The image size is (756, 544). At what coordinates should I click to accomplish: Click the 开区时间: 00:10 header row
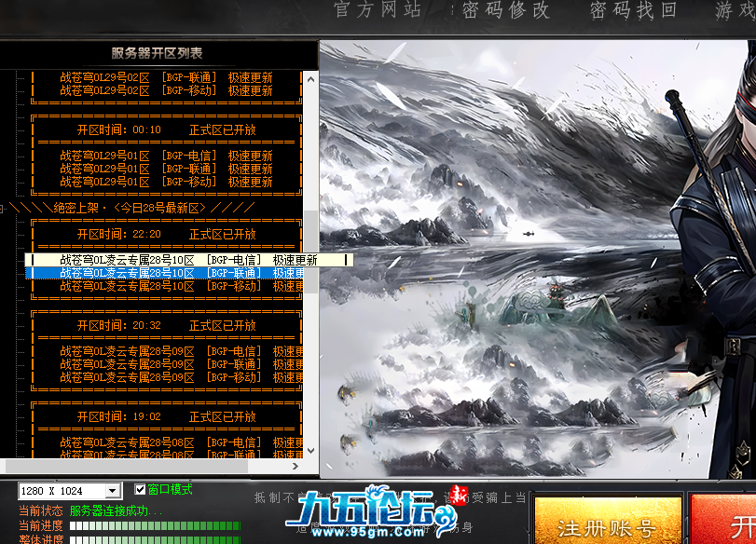click(166, 130)
